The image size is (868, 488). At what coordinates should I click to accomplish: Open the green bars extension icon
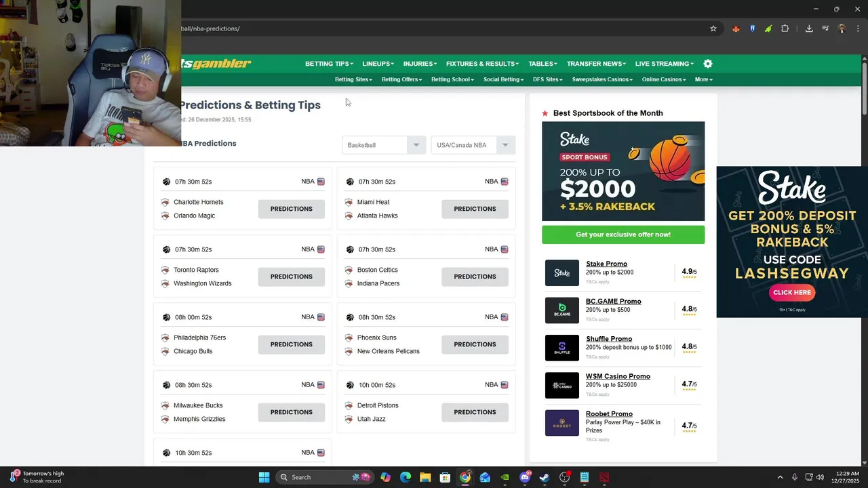click(x=768, y=28)
